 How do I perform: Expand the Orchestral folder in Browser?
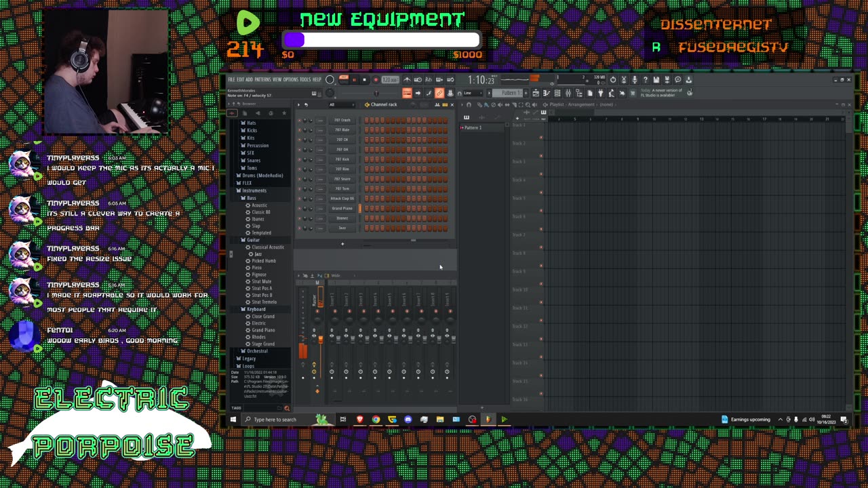tap(257, 351)
